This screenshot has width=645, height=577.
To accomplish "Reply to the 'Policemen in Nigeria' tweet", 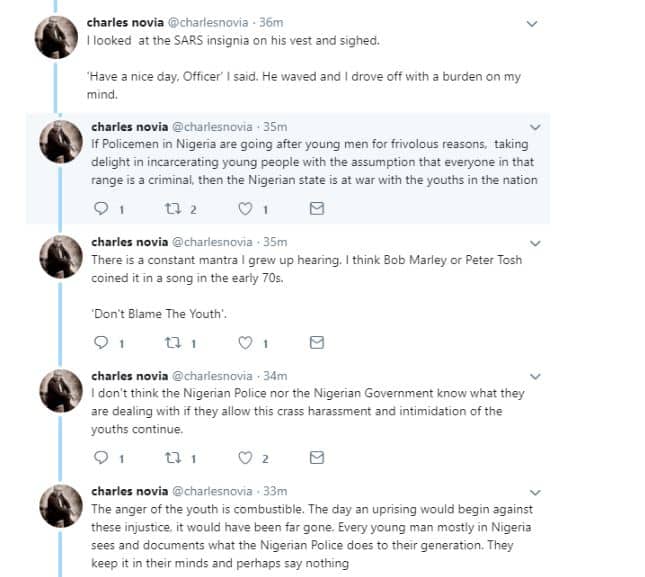I will tap(100, 209).
